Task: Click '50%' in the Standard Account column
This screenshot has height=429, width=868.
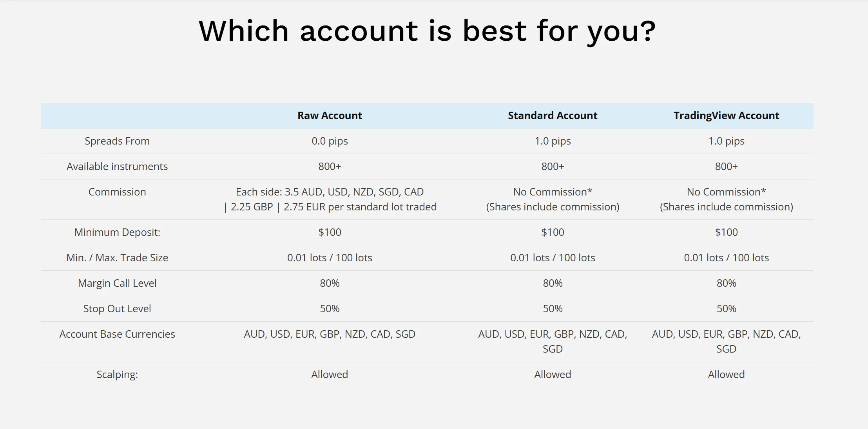Action: tap(553, 309)
